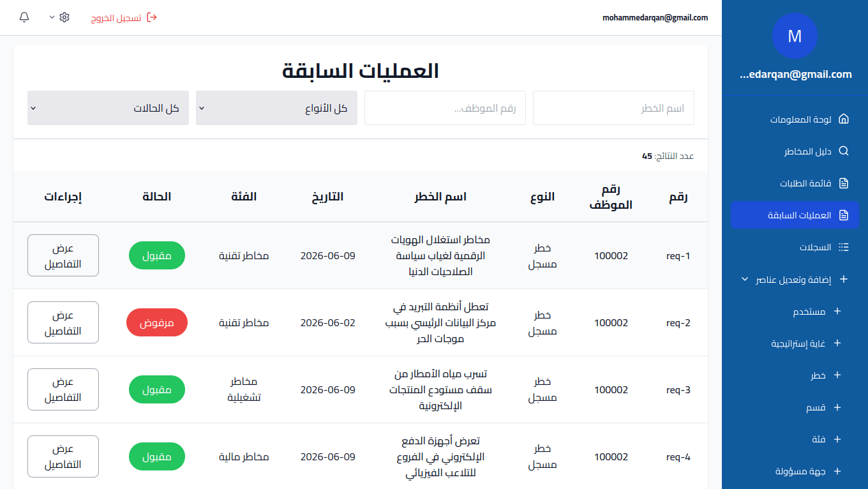This screenshot has height=489, width=868.
Task: Click risk name starting مخاطر استغلال الهويات
Action: (x=440, y=255)
